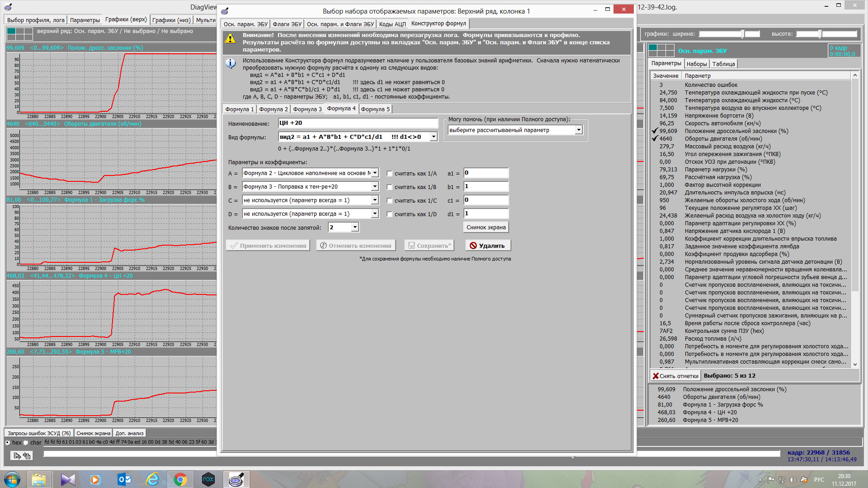Select the 'Формула 1' tab
The height and width of the screenshot is (488, 868).
tap(240, 109)
